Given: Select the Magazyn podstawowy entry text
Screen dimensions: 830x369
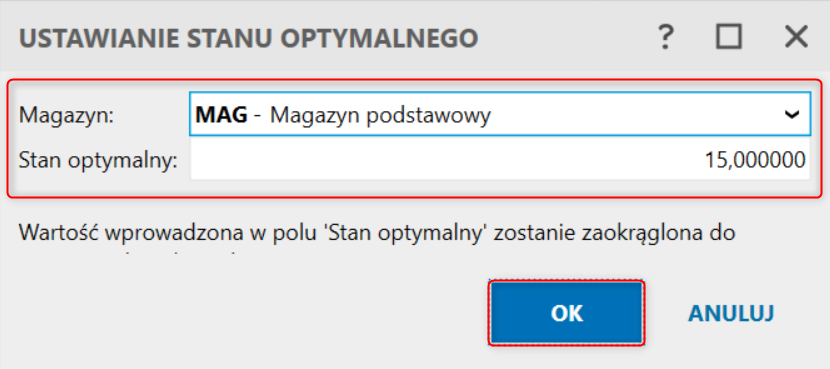Looking at the screenshot, I should [x=380, y=115].
